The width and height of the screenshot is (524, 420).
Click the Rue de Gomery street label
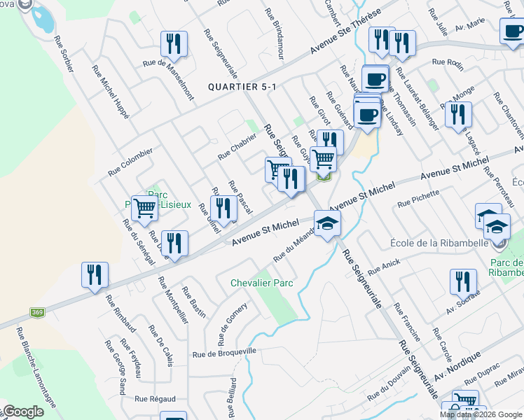(x=233, y=324)
